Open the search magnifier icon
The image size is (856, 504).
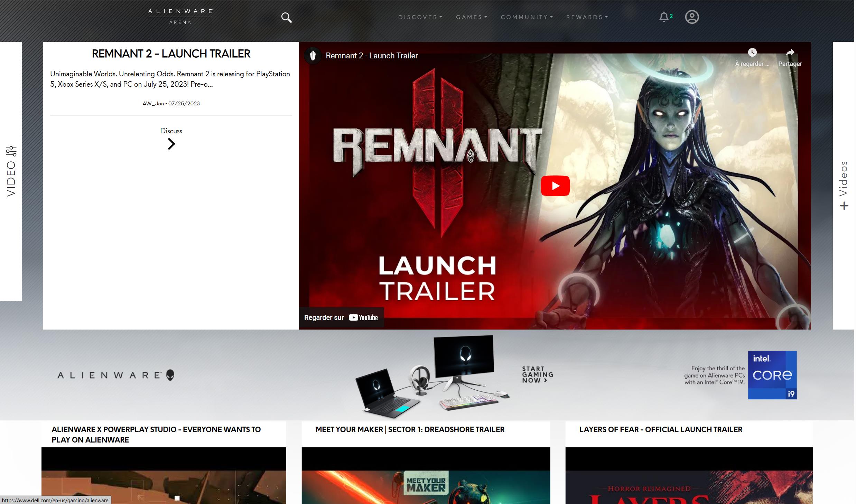point(287,17)
